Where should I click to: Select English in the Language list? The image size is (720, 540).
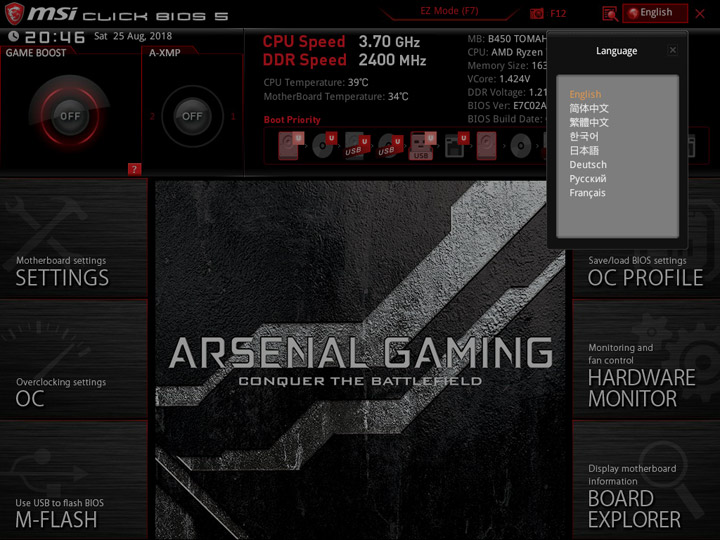pyautogui.click(x=585, y=94)
